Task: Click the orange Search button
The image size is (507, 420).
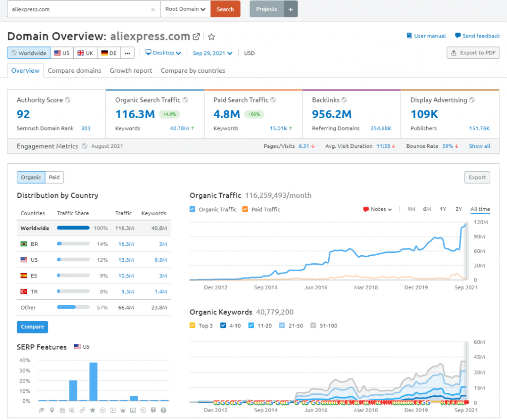Action: point(225,9)
